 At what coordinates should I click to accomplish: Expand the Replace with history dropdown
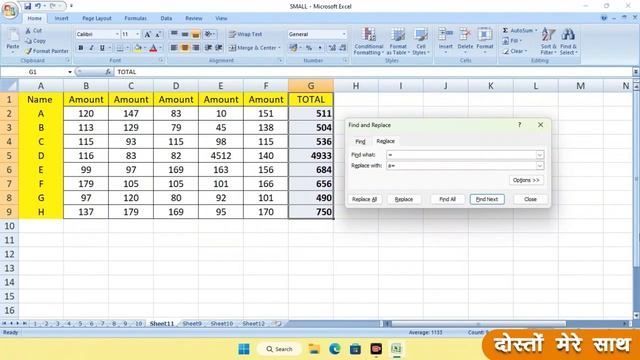point(540,166)
